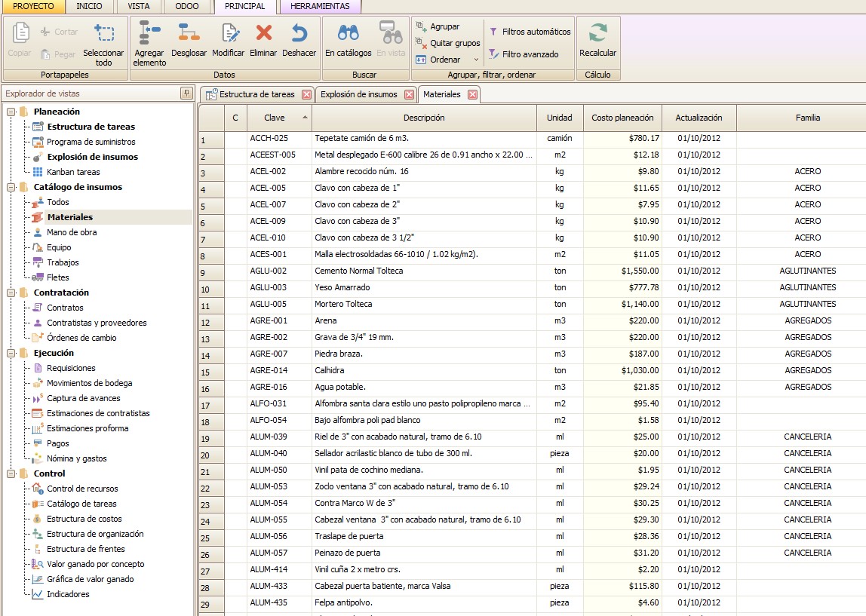Toggle Filtros automáticos
The image size is (866, 616).
click(x=530, y=32)
